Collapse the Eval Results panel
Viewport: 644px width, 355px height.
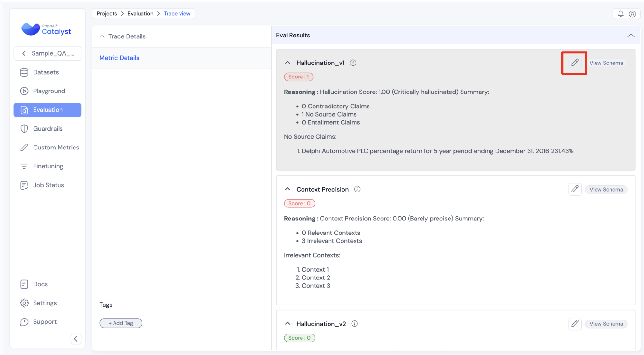point(631,35)
